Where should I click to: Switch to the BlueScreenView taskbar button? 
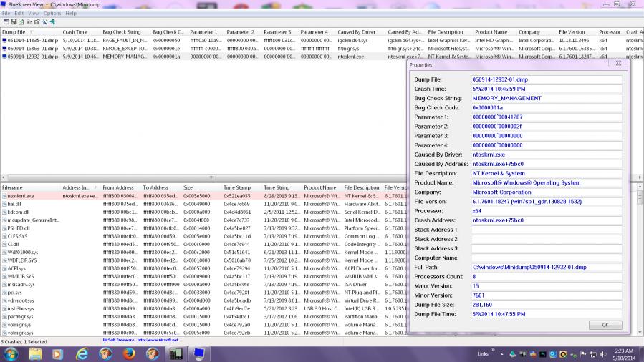click(x=199, y=353)
